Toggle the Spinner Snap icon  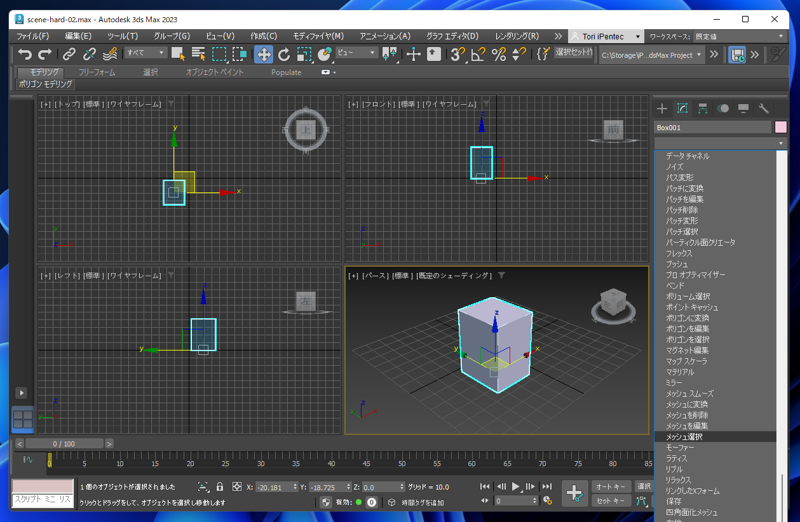tap(519, 54)
